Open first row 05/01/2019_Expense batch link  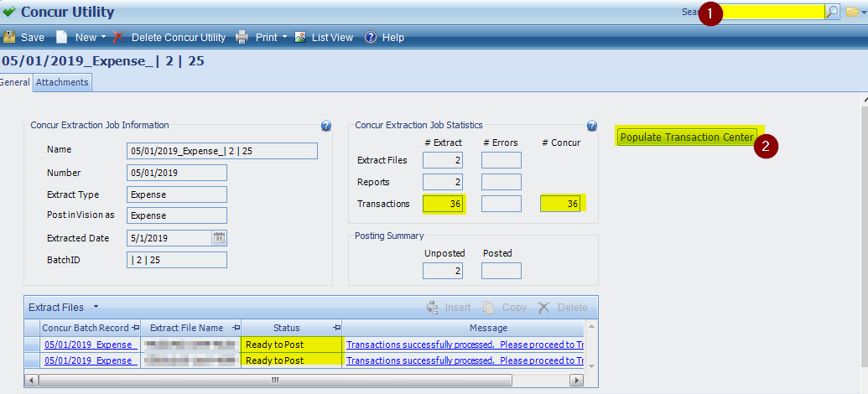point(91,345)
